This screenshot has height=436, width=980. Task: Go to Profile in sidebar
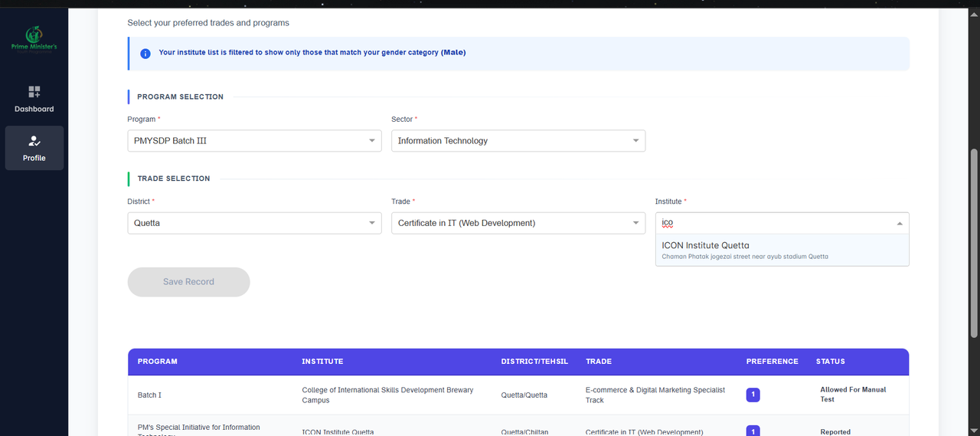pyautogui.click(x=34, y=148)
